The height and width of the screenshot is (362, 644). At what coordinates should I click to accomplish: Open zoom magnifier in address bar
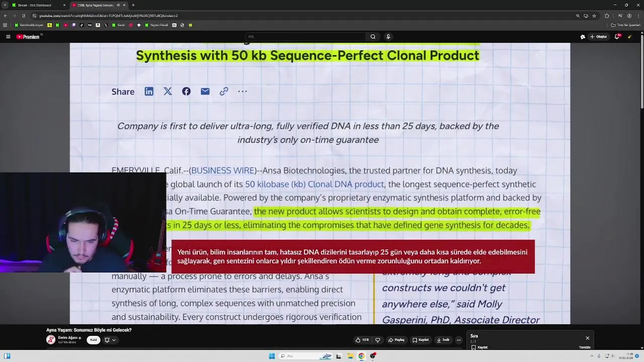578,16
